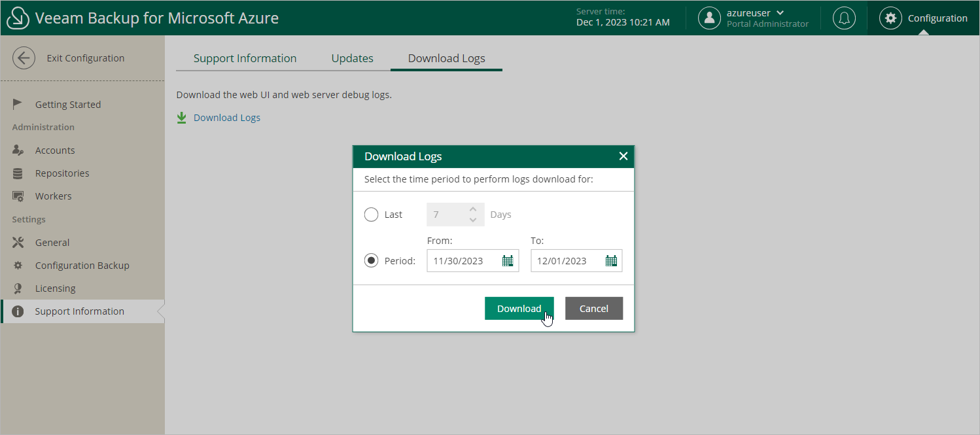The width and height of the screenshot is (980, 435).
Task: Click the General wrench icon
Action: pos(18,243)
